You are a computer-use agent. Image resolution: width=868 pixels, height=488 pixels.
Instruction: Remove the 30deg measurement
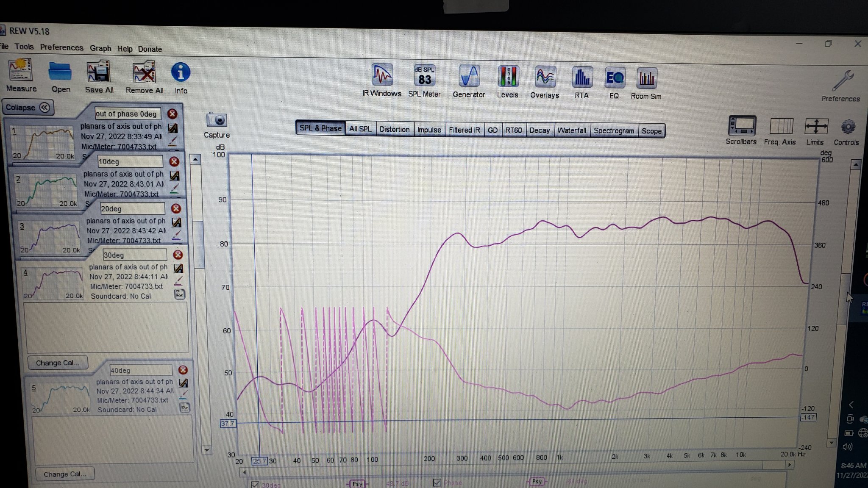tap(178, 255)
